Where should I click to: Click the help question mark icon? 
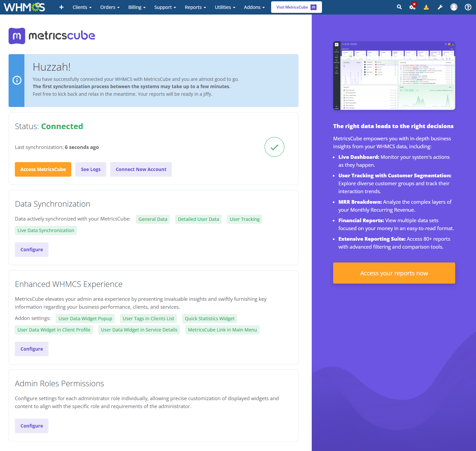pos(468,7)
